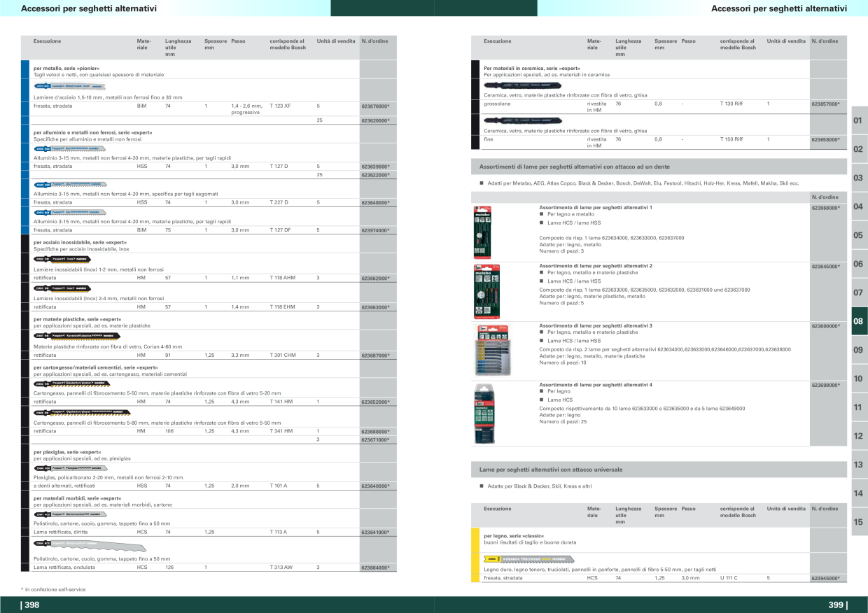Jump to chapter tab 12
Screen dimensions: 868x613
coord(859,436)
